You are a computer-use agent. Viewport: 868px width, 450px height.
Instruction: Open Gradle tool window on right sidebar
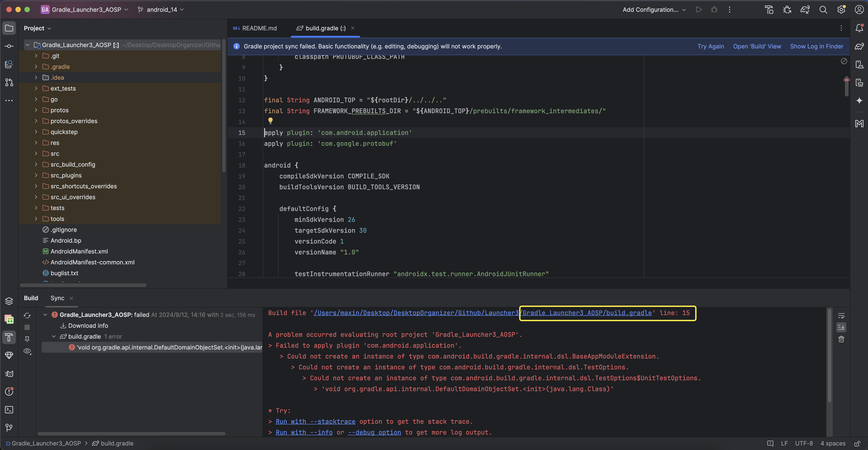click(859, 46)
